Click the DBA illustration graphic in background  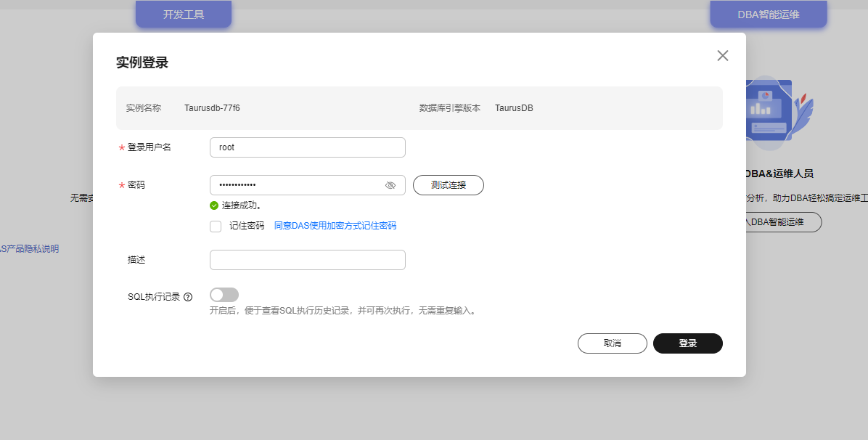coord(779,113)
